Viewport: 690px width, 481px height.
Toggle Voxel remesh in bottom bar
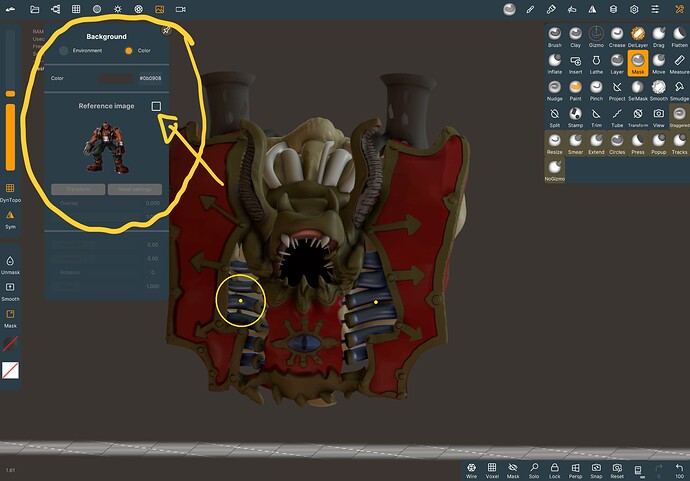pos(492,470)
